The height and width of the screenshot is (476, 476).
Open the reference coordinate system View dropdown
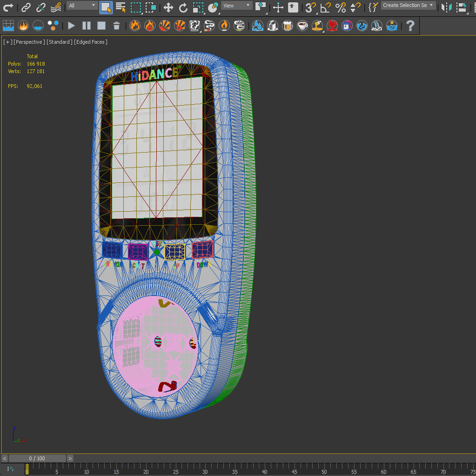(236, 6)
